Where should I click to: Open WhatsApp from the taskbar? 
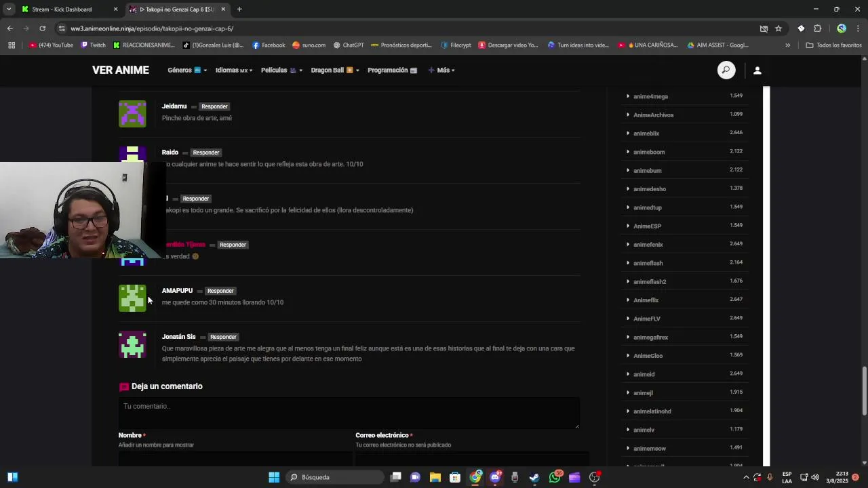pos(555,477)
